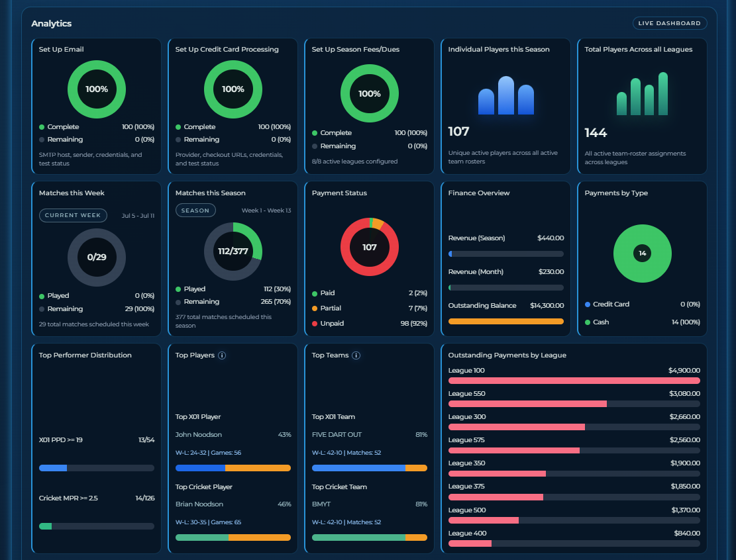Click the info icon beside Top Players
The width and height of the screenshot is (736, 560).
coord(222,355)
